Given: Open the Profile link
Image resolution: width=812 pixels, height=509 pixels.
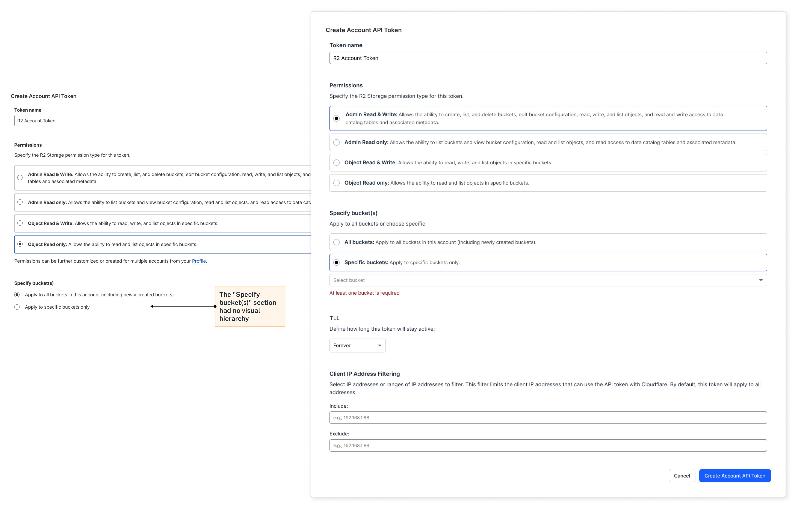Looking at the screenshot, I should coord(199,261).
